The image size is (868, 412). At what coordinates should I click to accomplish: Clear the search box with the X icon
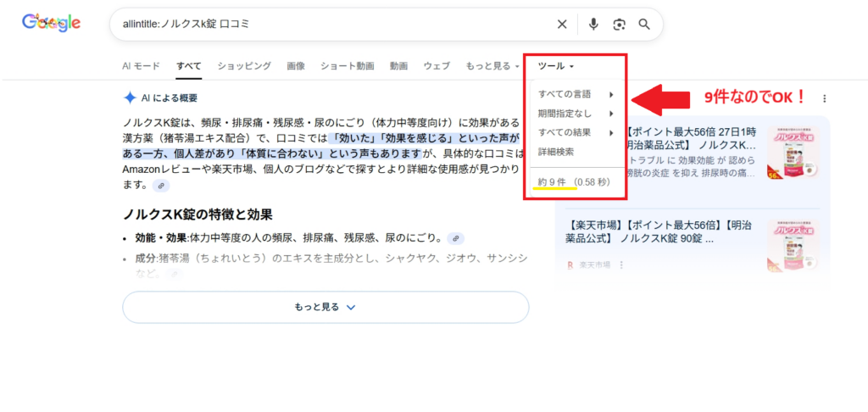coord(562,24)
